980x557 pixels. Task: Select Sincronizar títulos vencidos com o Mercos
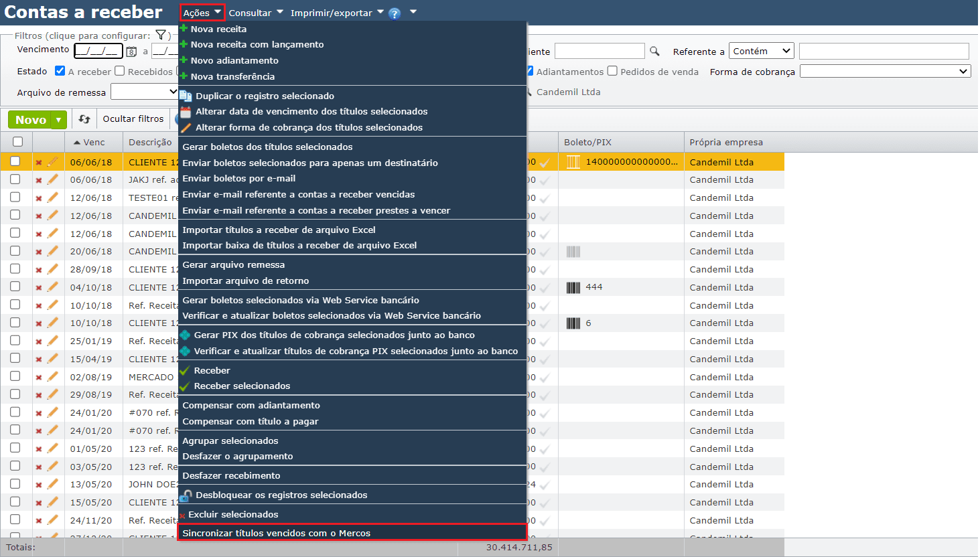(352, 533)
